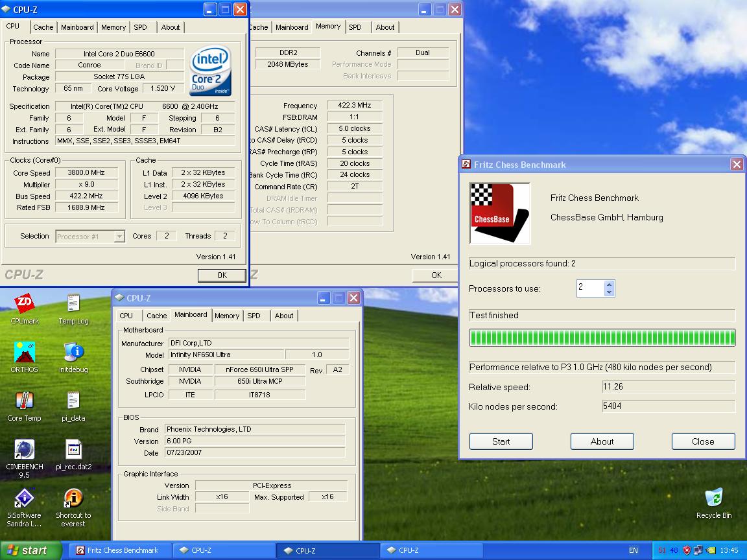The width and height of the screenshot is (747, 560).
Task: Click the memory Frequency value 422.3 MHz
Action: click(355, 105)
